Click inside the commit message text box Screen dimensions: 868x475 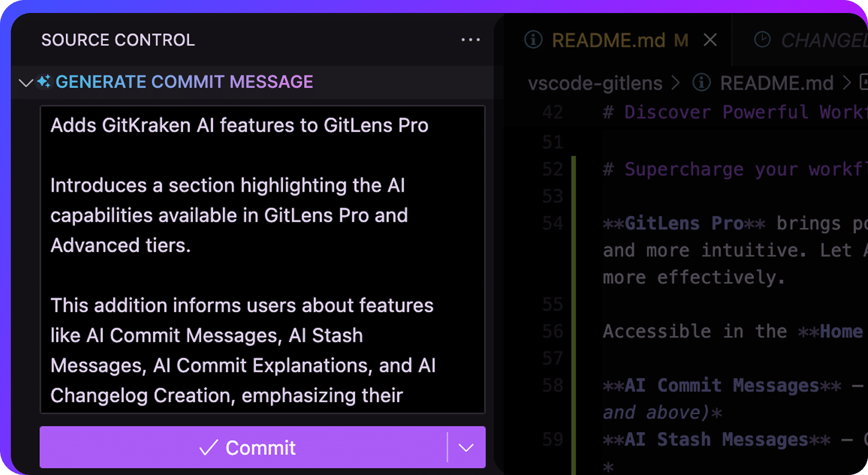pyautogui.click(x=263, y=259)
